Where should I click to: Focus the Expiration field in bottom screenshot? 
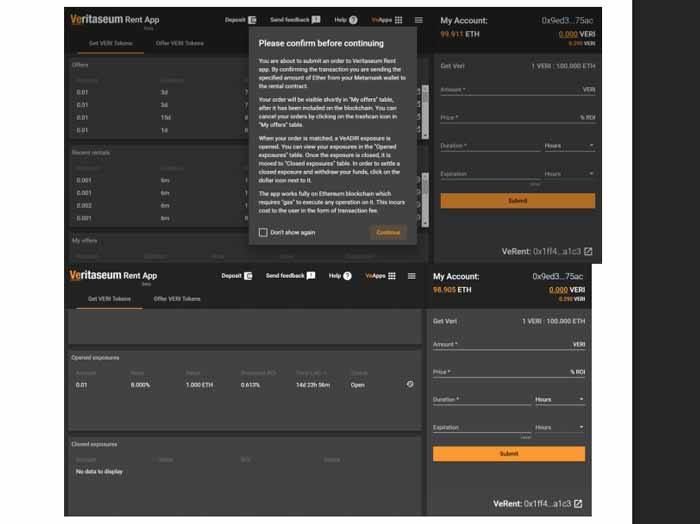coord(482,427)
